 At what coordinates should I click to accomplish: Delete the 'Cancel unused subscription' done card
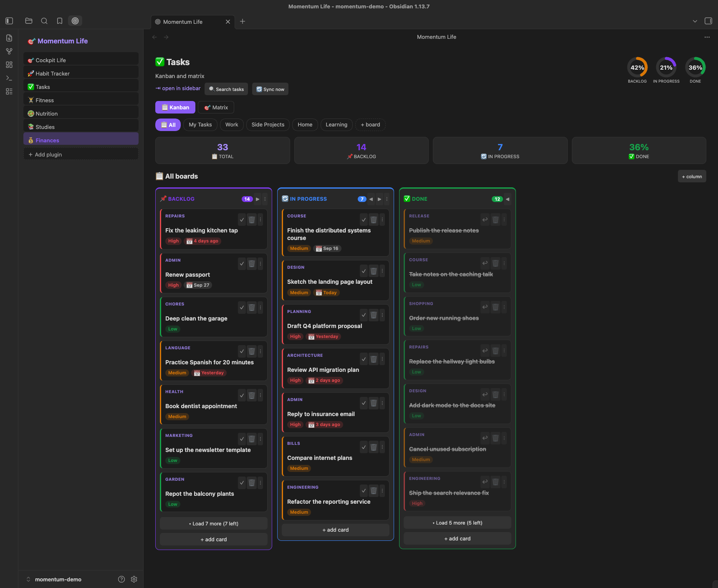click(496, 438)
